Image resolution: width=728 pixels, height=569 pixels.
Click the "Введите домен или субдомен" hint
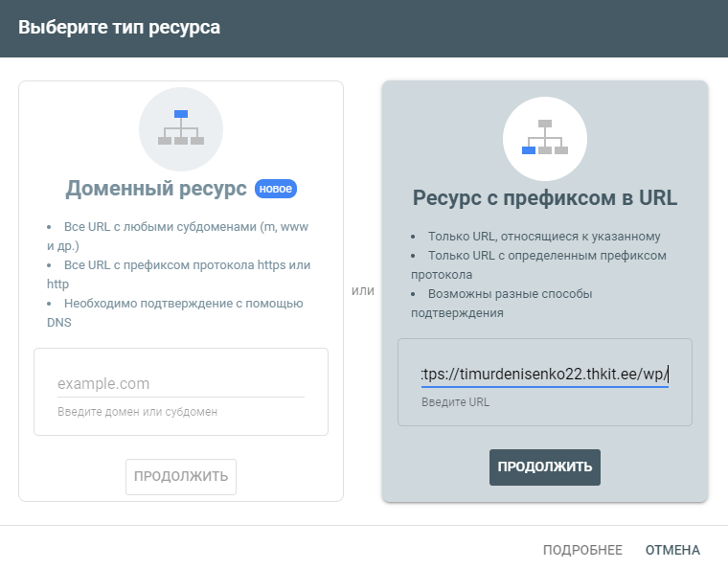click(x=137, y=412)
